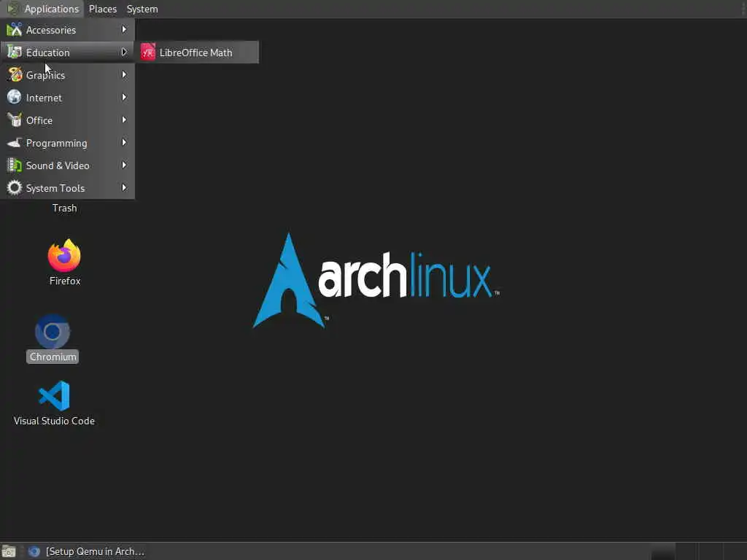Select the Trash desktop label
The height and width of the screenshot is (560, 747).
pos(64,208)
